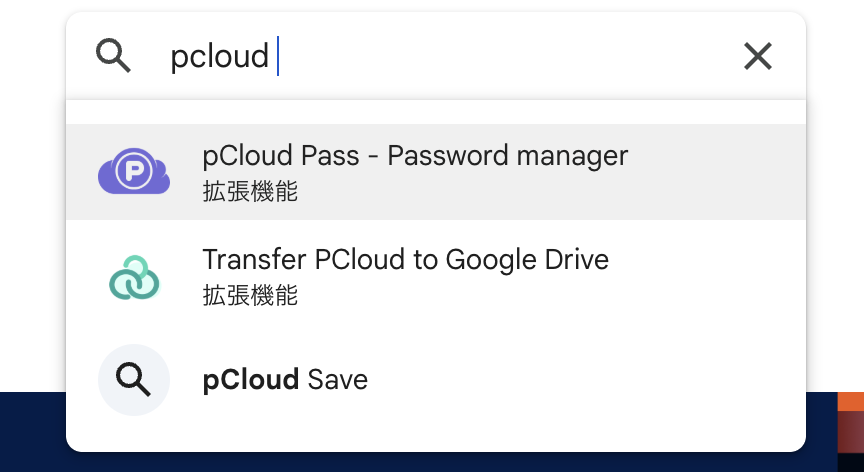Open Transfer PCloud to Google Drive suggestion
The width and height of the screenshot is (864, 472).
405,260
